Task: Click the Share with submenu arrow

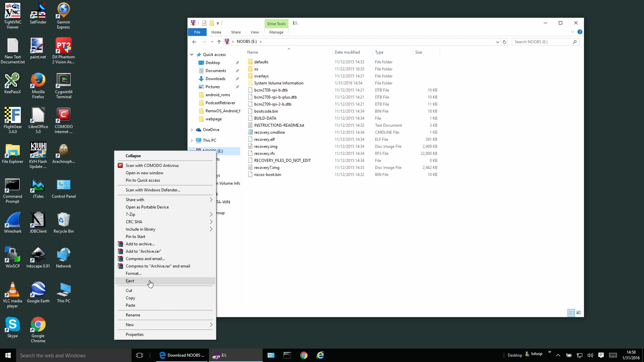Action: (x=211, y=199)
